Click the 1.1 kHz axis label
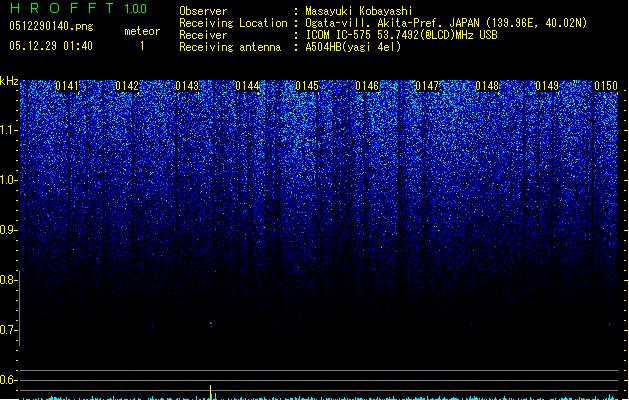This screenshot has width=629, height=400. point(9,130)
